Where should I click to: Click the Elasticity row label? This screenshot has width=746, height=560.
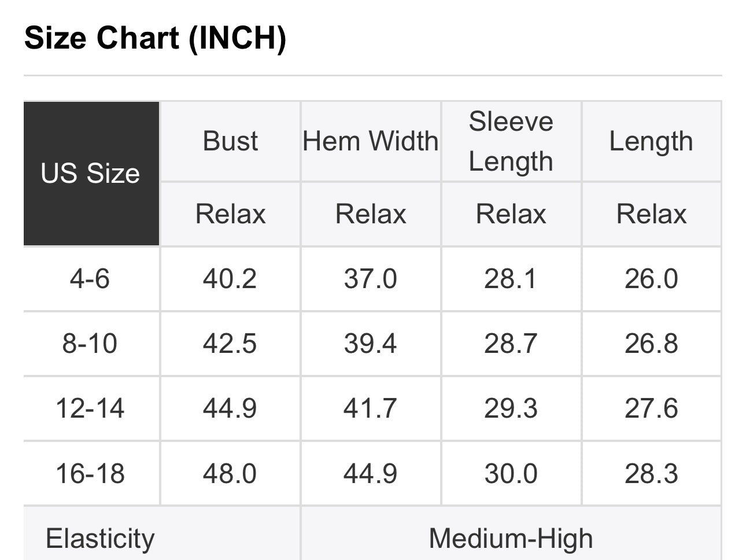click(100, 539)
